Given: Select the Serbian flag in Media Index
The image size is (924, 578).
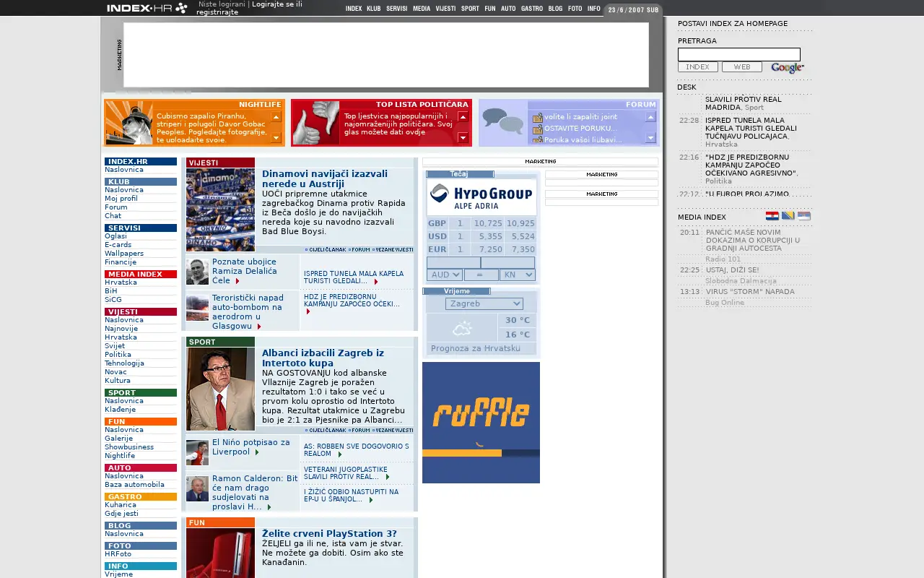Looking at the screenshot, I should pyautogui.click(x=804, y=216).
